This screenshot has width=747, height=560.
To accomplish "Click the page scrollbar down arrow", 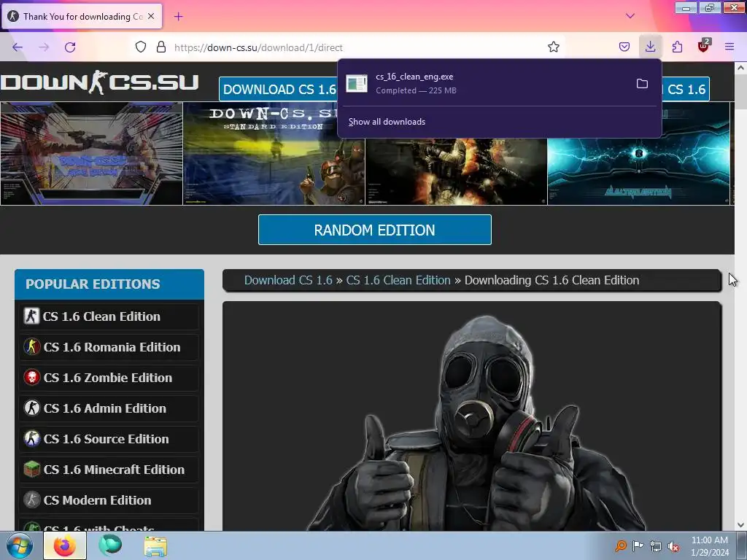I will click(740, 525).
